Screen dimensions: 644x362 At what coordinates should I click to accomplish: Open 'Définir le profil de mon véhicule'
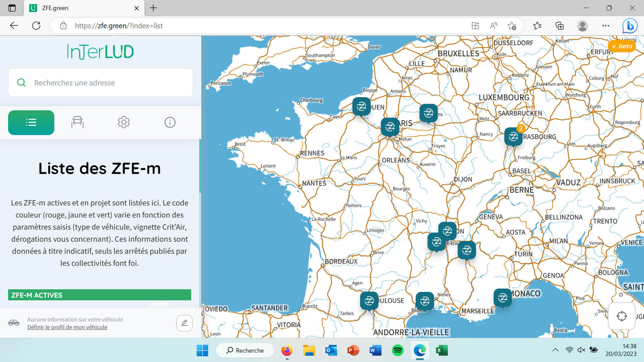[67, 327]
